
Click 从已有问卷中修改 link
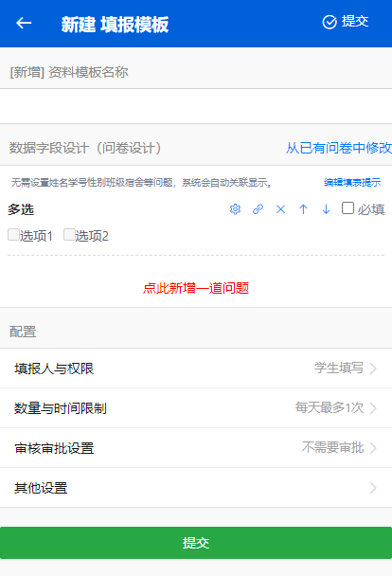click(339, 148)
